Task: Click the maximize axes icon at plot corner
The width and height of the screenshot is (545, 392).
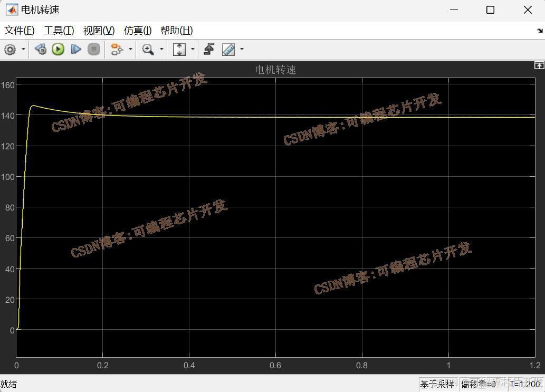Action: click(539, 65)
